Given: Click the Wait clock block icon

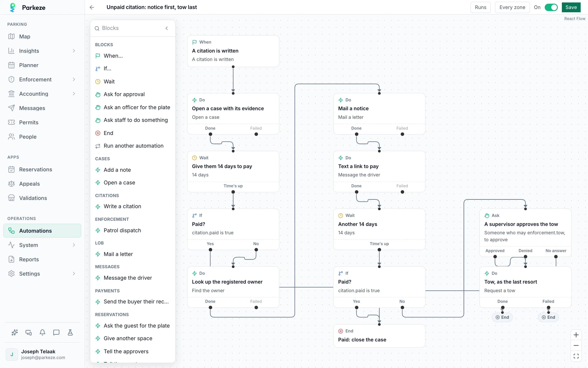Looking at the screenshot, I should pyautogui.click(x=98, y=82).
